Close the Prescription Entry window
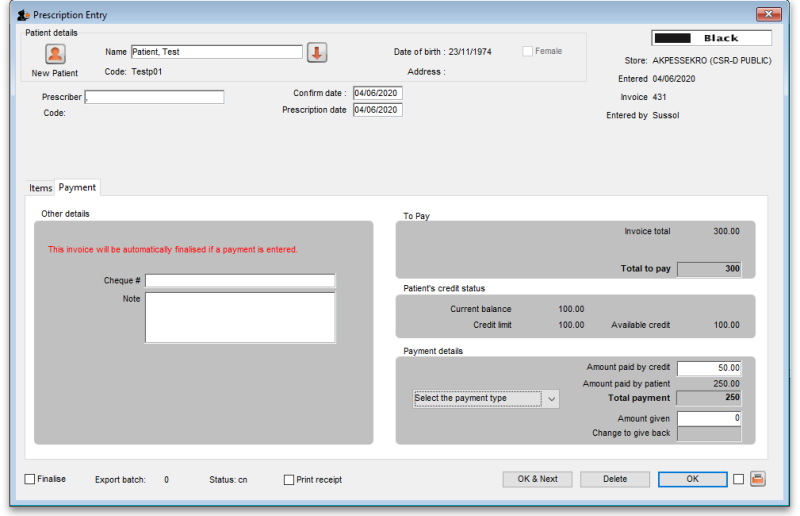The height and width of the screenshot is (516, 800). click(x=768, y=14)
